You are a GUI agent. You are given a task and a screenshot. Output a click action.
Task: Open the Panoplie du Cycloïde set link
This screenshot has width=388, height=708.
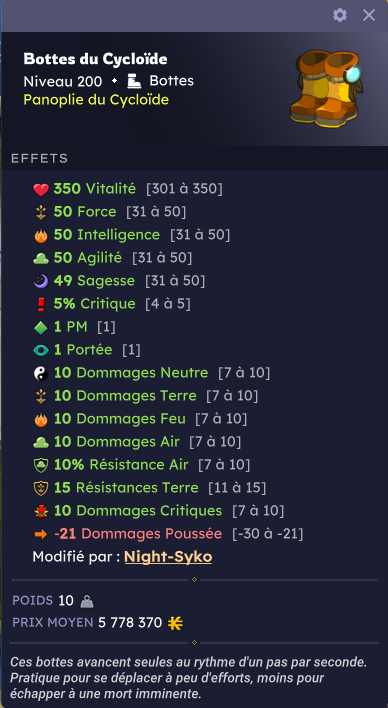click(x=96, y=99)
